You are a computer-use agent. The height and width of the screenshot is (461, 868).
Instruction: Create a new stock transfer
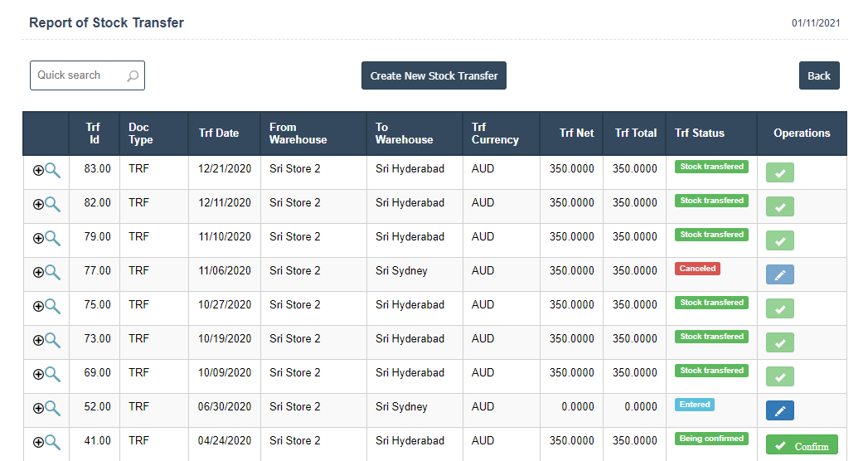(434, 75)
